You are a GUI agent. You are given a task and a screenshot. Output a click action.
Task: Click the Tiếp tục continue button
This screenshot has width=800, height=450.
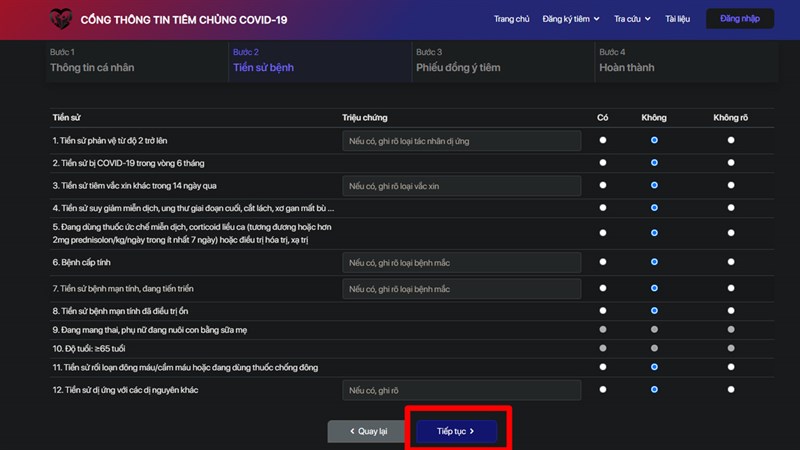(x=456, y=431)
